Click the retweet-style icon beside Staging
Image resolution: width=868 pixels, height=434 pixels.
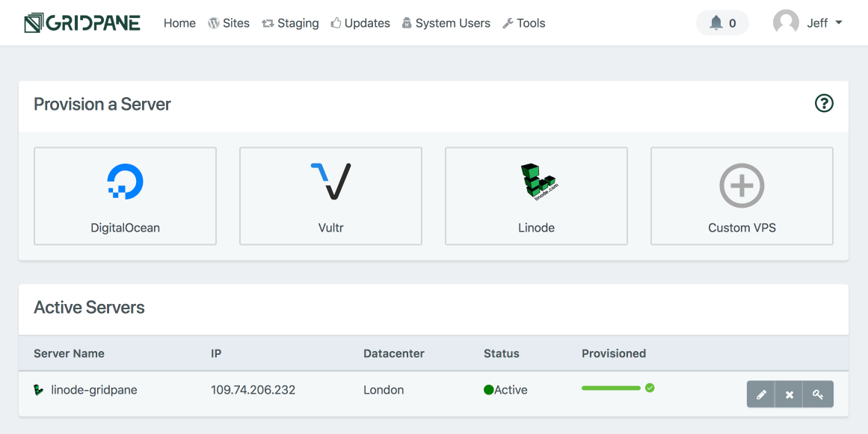pos(268,23)
